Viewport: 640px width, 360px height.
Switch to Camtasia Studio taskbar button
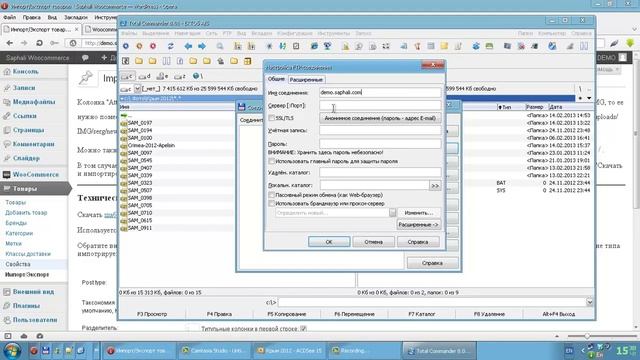tap(215, 351)
